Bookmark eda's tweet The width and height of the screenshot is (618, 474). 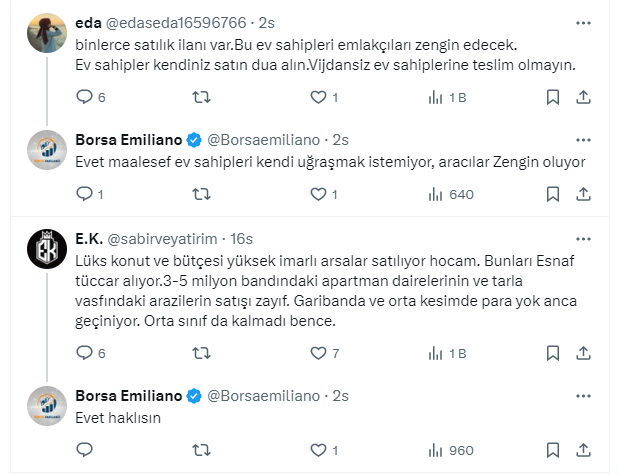pos(553,97)
